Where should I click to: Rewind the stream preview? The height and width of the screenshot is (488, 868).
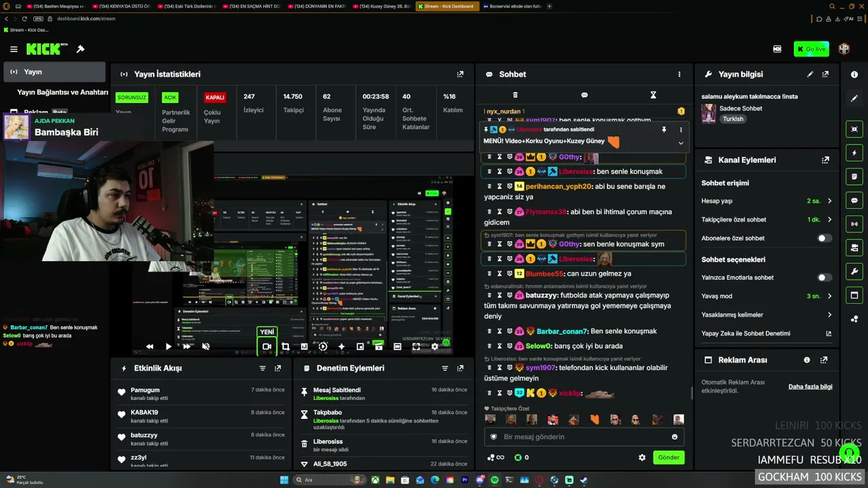point(150,346)
